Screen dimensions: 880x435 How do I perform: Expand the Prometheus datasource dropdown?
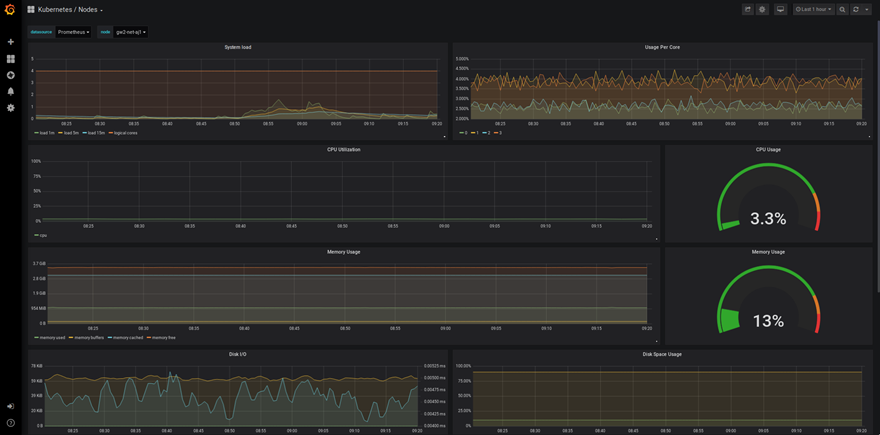73,32
